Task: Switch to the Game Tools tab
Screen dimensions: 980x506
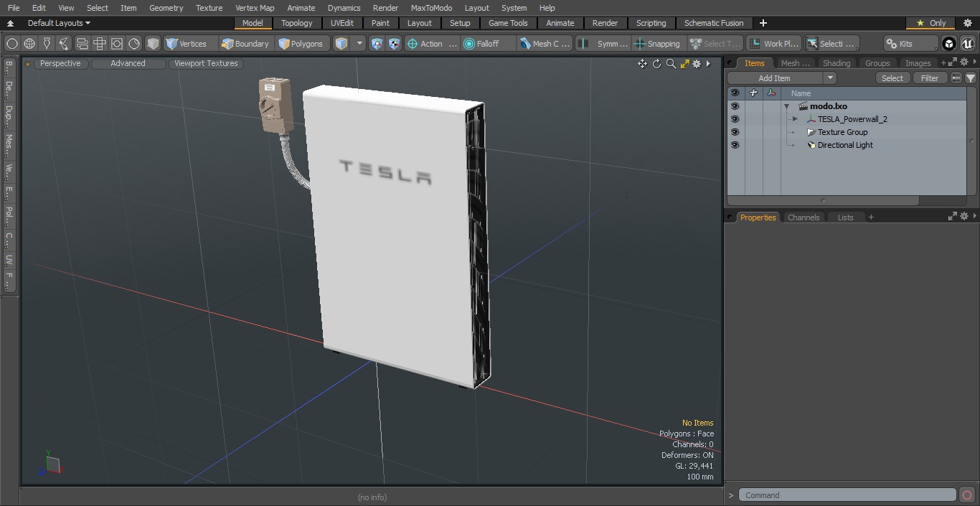Action: tap(508, 23)
